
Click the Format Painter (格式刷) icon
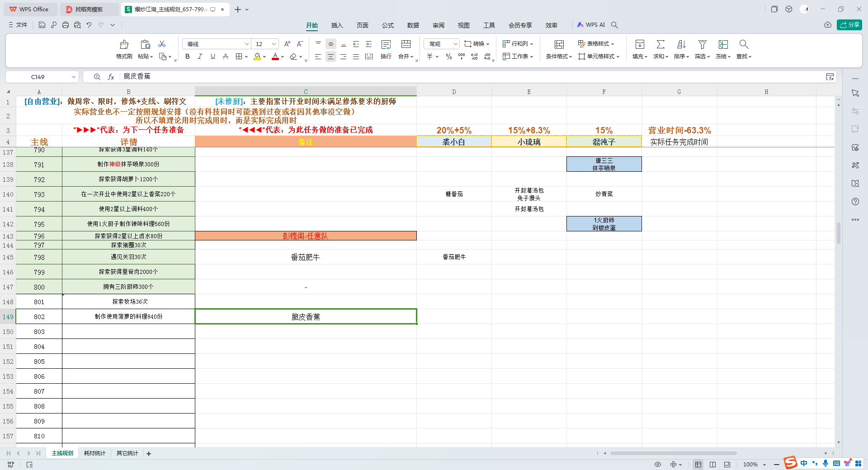click(x=124, y=44)
